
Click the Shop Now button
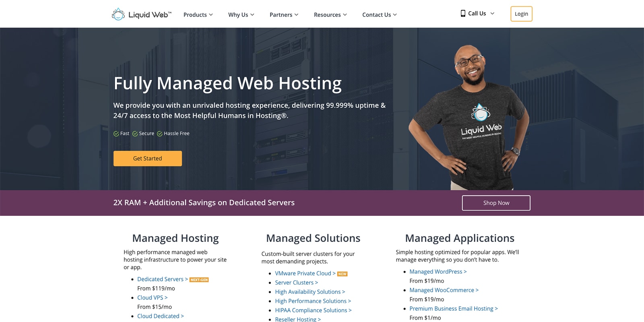click(496, 203)
